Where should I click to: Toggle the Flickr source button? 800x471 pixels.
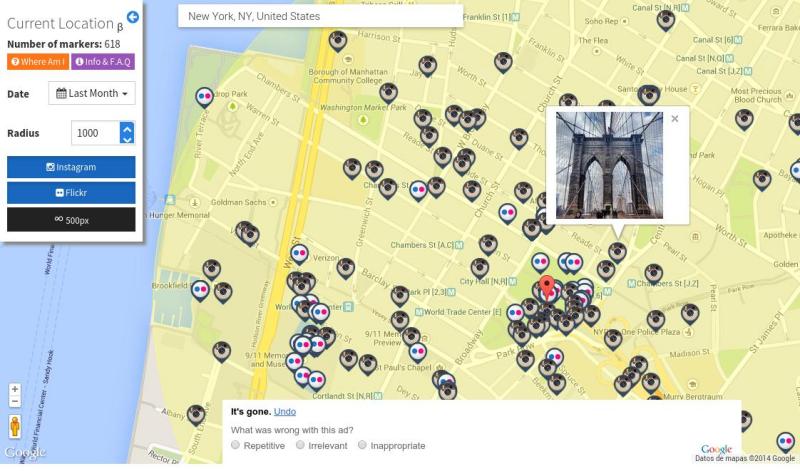[71, 193]
